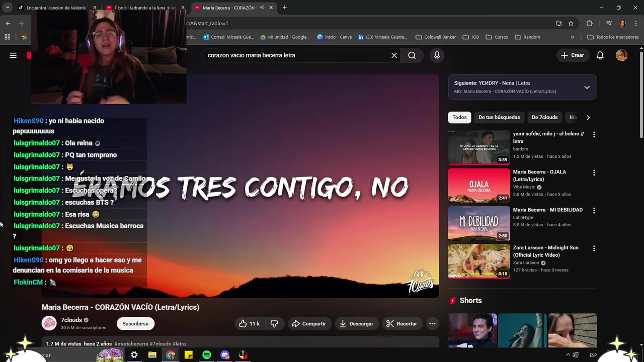Expand the 'Siguiente' mix queue panel

(x=587, y=87)
